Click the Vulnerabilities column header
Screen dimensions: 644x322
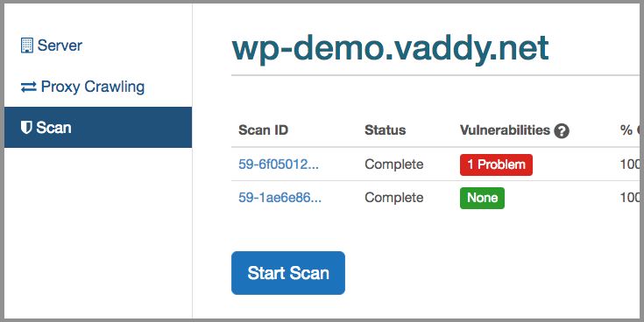[505, 130]
